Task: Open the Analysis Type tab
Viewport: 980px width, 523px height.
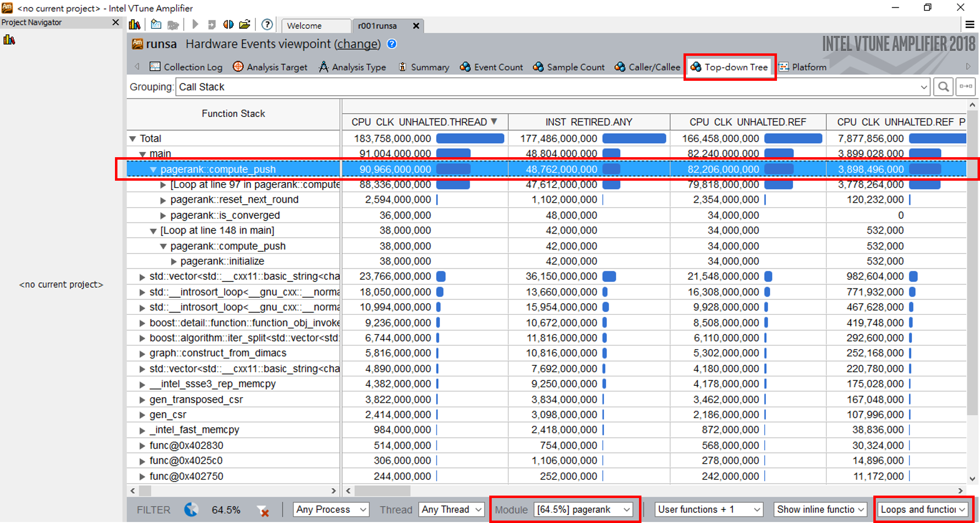Action: (352, 67)
